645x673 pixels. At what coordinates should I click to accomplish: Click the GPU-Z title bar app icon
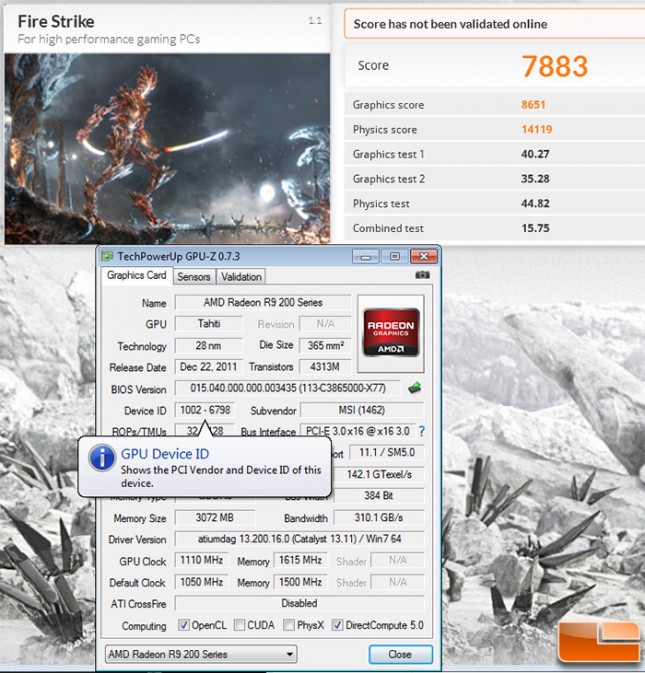pyautogui.click(x=107, y=257)
